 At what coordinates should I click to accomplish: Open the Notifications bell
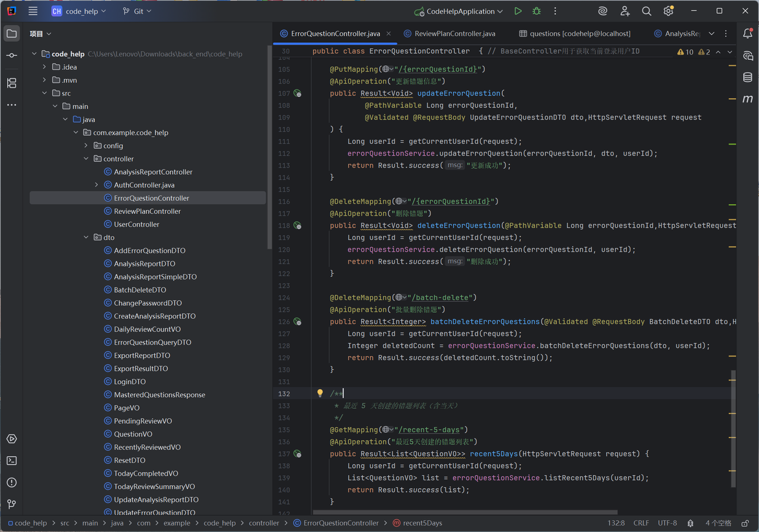[748, 34]
